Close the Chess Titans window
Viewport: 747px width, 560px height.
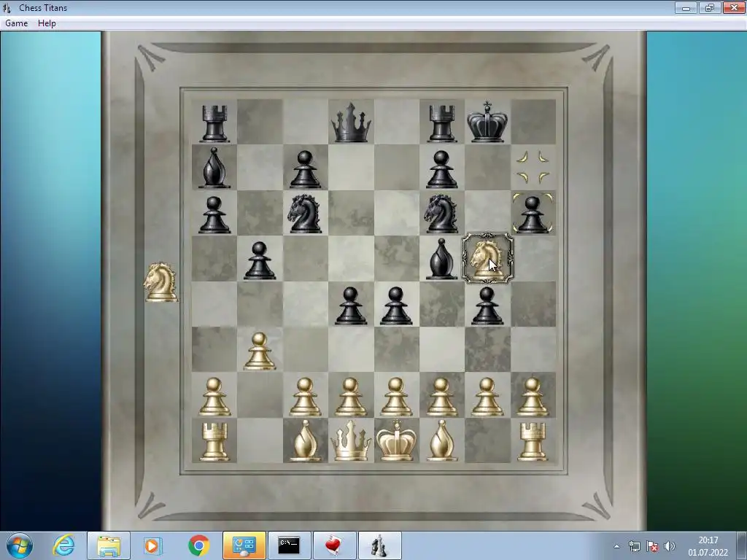734,7
